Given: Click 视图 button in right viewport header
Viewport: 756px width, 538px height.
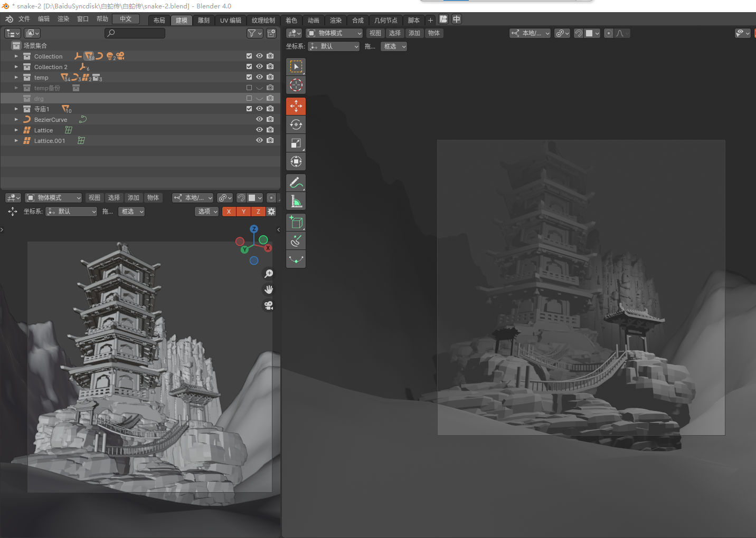Looking at the screenshot, I should pos(375,33).
